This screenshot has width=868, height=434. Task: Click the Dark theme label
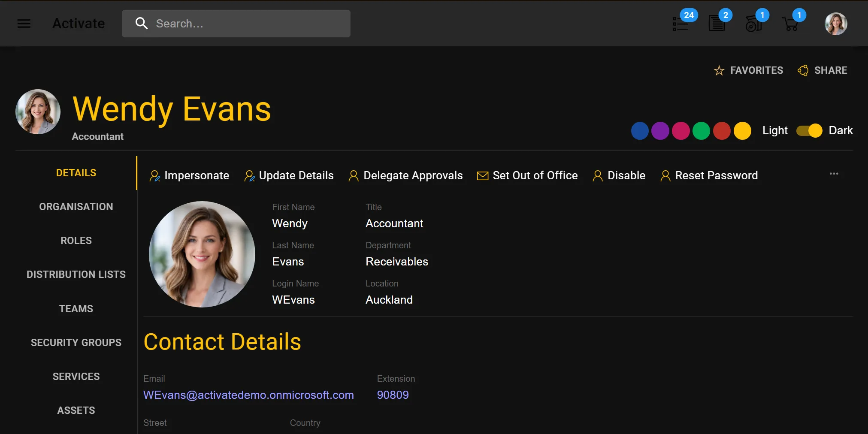click(841, 131)
